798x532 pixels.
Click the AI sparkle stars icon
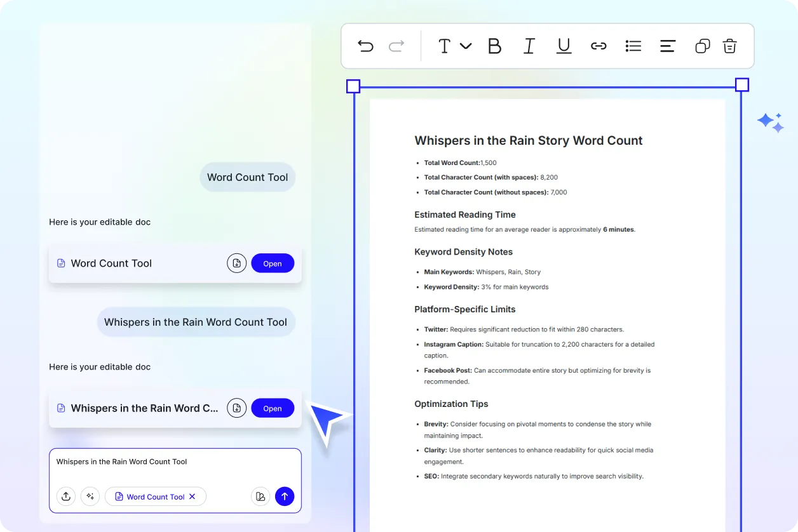tap(771, 123)
